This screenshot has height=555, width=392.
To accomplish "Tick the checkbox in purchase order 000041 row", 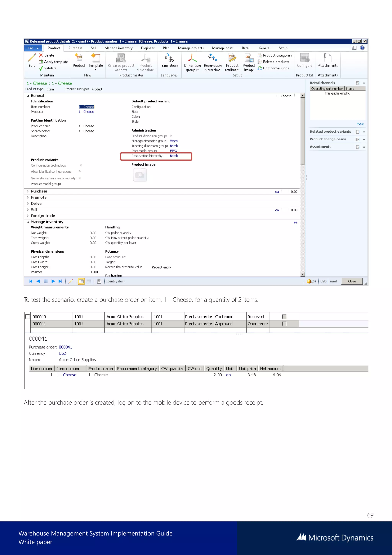I will click(x=284, y=324).
